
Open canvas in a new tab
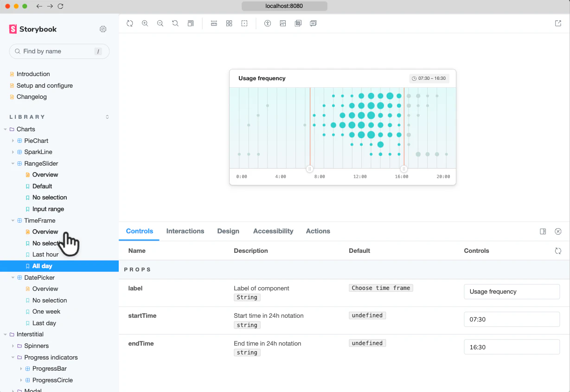click(558, 23)
